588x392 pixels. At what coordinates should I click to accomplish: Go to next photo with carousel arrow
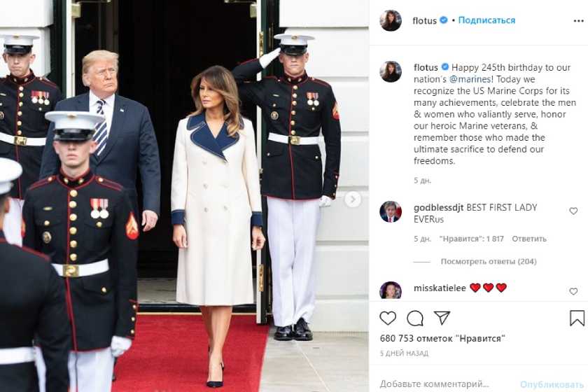pyautogui.click(x=353, y=199)
